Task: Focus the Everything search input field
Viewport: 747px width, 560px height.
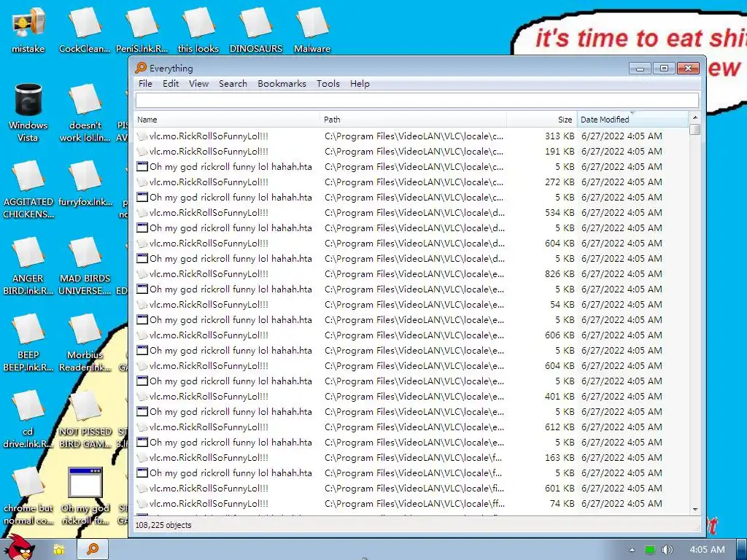Action: pyautogui.click(x=417, y=100)
